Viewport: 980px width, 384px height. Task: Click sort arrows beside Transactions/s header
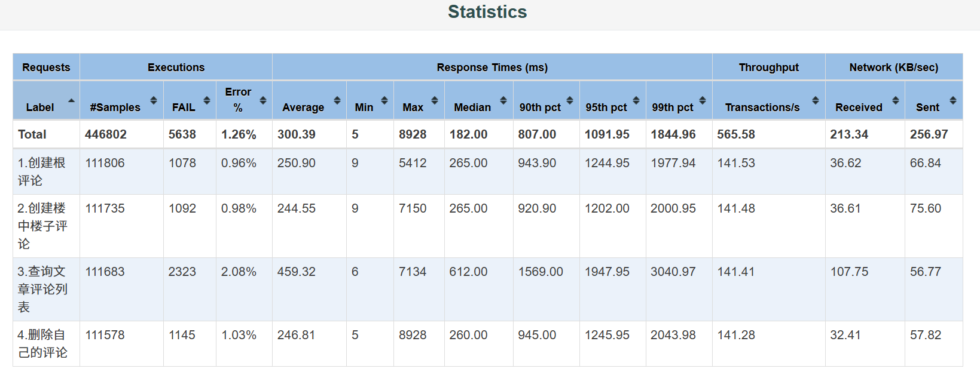tap(816, 100)
